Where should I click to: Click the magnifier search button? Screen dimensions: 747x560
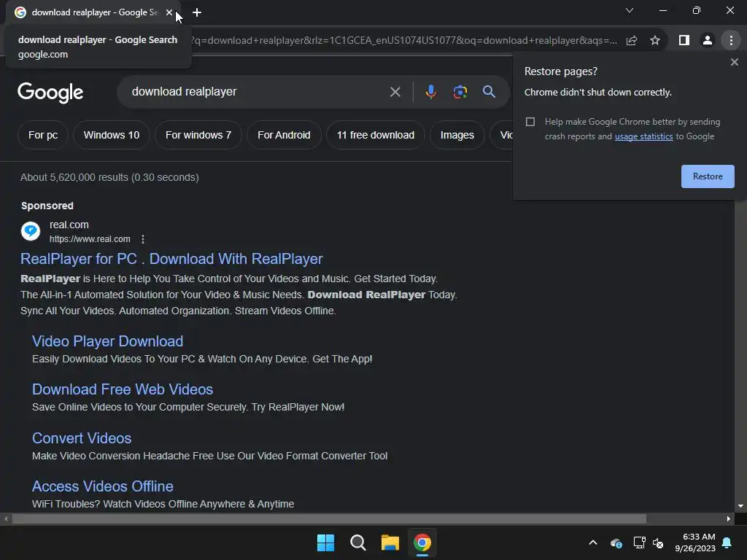tap(489, 92)
